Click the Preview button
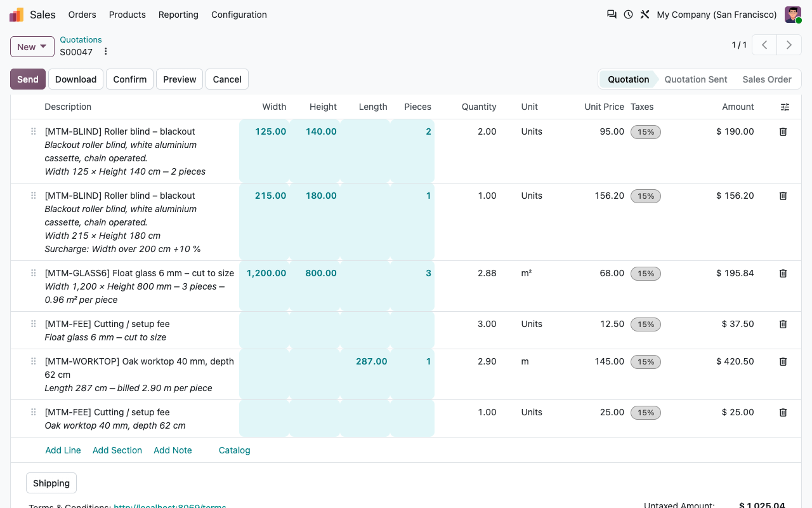The width and height of the screenshot is (812, 508). tap(180, 79)
